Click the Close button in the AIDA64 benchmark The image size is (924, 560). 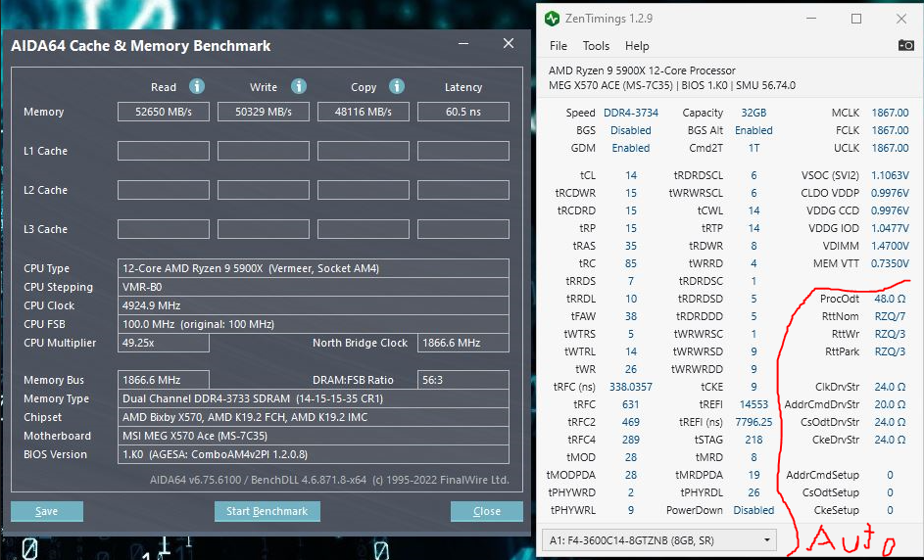coord(487,511)
